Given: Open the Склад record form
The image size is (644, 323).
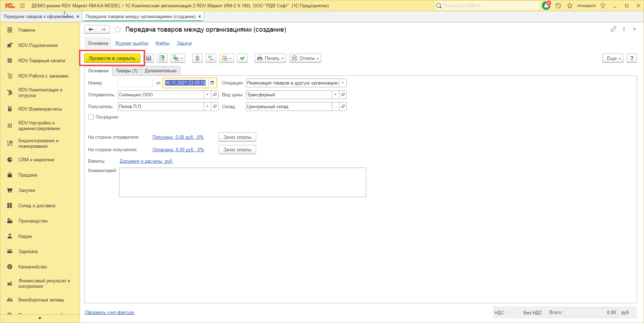Looking at the screenshot, I should pyautogui.click(x=343, y=106).
